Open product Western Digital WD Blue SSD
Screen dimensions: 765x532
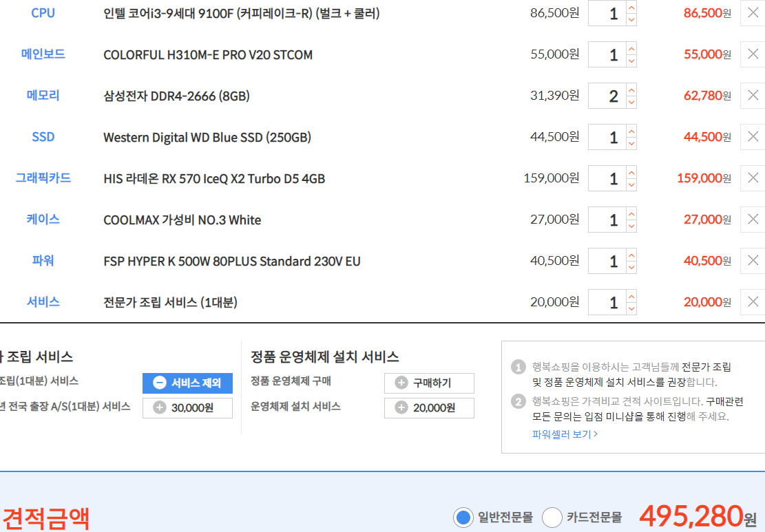pyautogui.click(x=207, y=138)
